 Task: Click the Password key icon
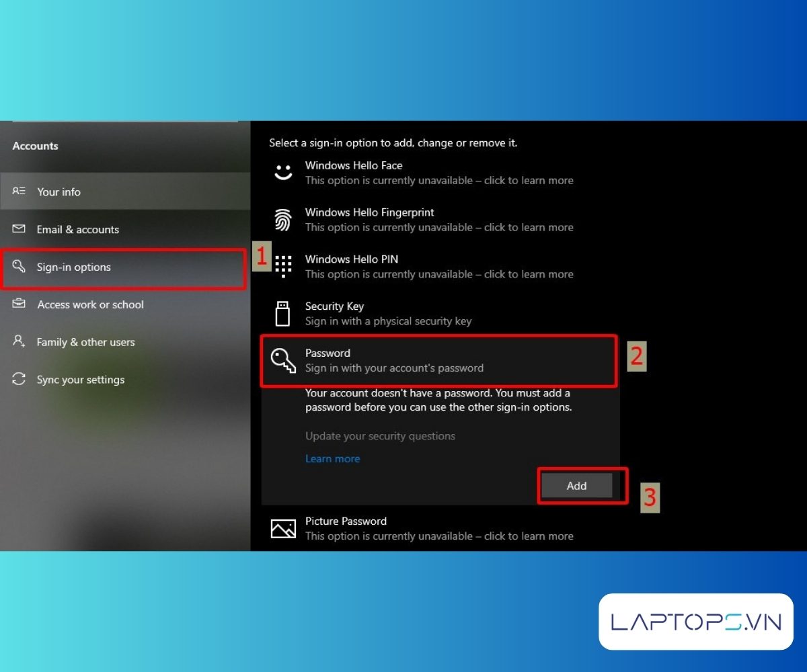pos(283,361)
